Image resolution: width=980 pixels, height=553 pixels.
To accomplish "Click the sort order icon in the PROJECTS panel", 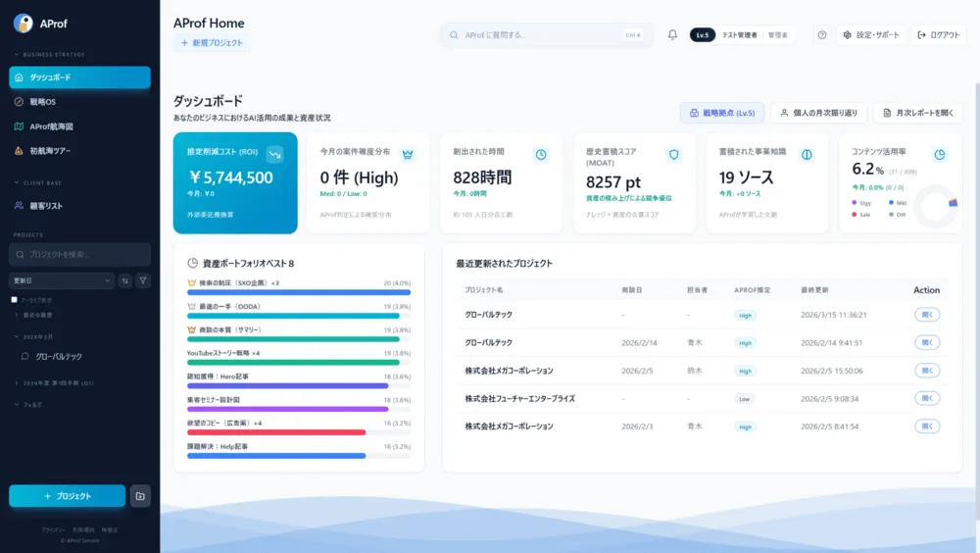I will (x=125, y=280).
